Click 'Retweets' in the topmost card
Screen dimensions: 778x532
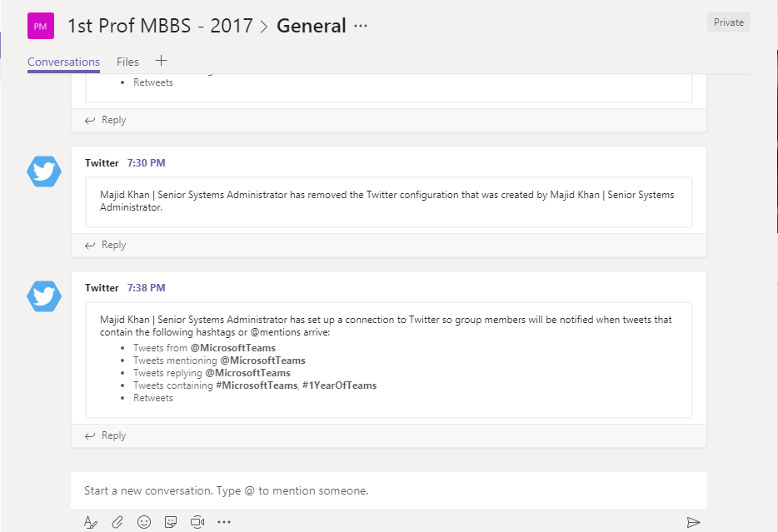coord(152,82)
